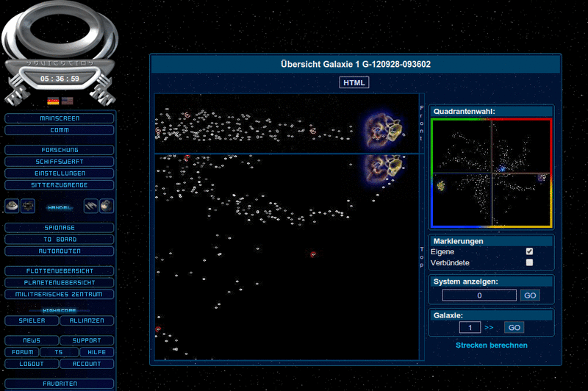This screenshot has width=588, height=391.
Task: Select the nebula in the Front view map
Action: pos(383,129)
